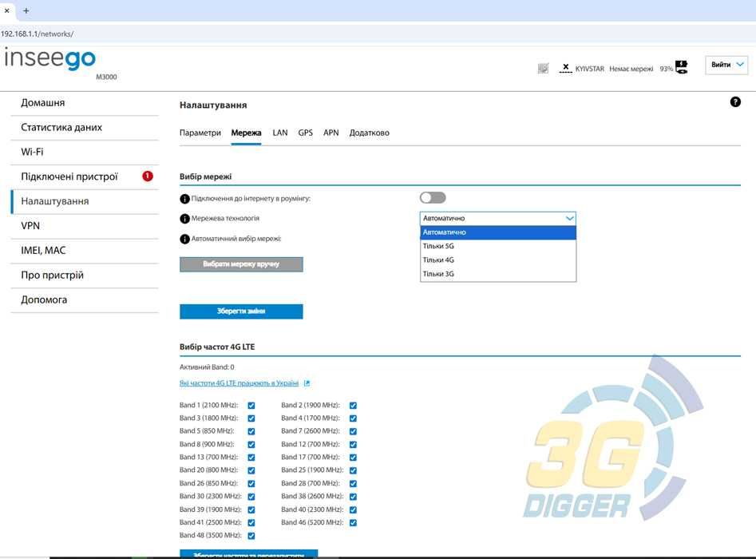
Task: Uncheck Band 5 (850 MHz) checkbox
Action: pos(251,432)
